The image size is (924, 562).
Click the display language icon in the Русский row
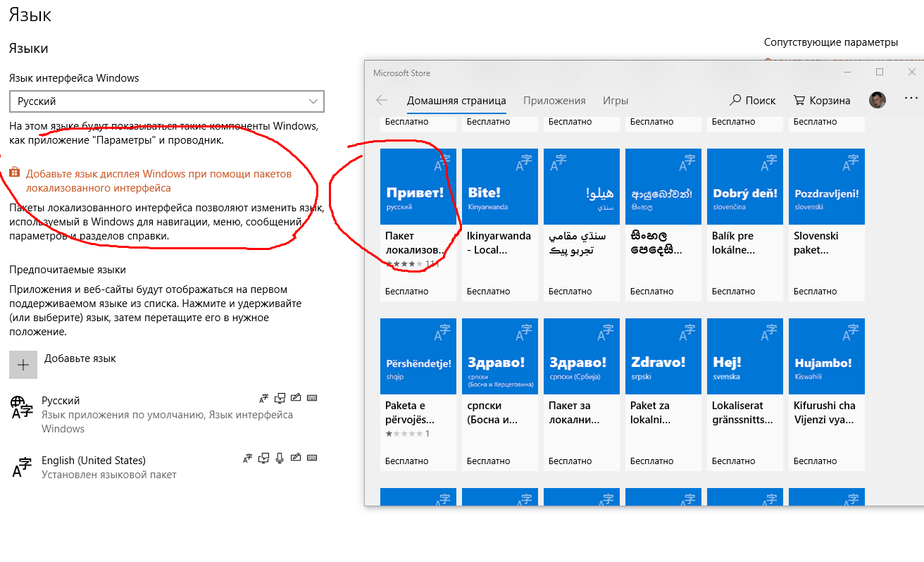tap(264, 398)
